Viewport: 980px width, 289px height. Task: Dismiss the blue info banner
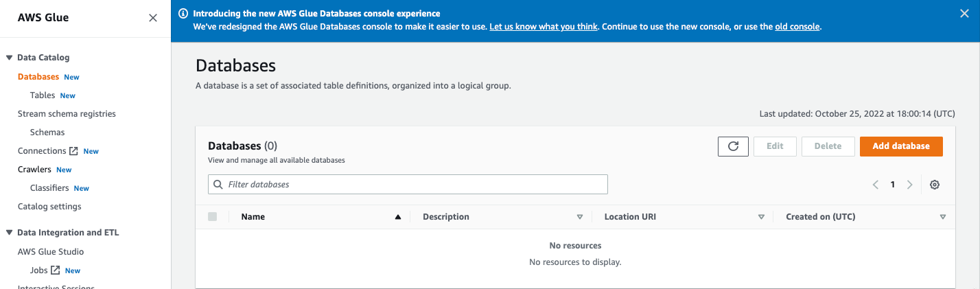(x=964, y=14)
